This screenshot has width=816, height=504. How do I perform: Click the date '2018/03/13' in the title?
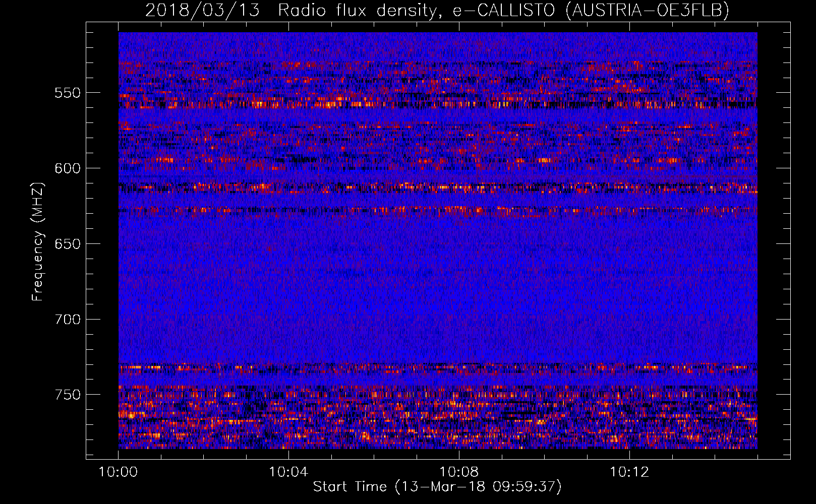pos(202,11)
